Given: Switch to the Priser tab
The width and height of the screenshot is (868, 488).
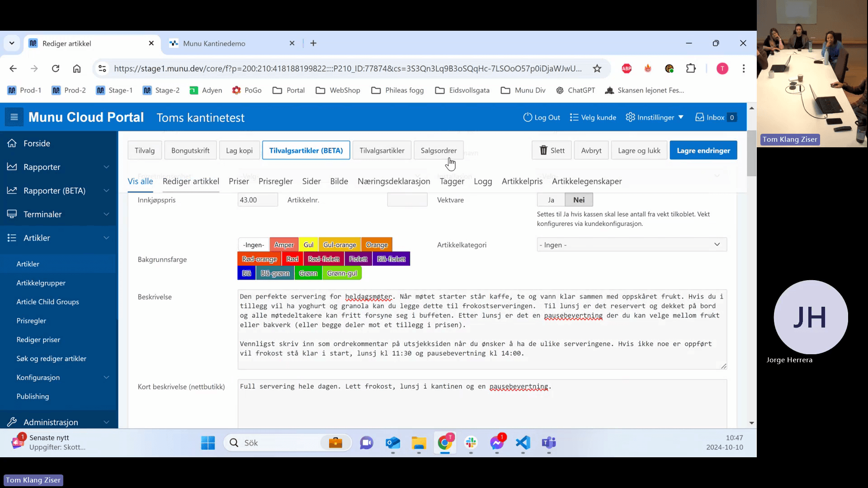Looking at the screenshot, I should (239, 181).
